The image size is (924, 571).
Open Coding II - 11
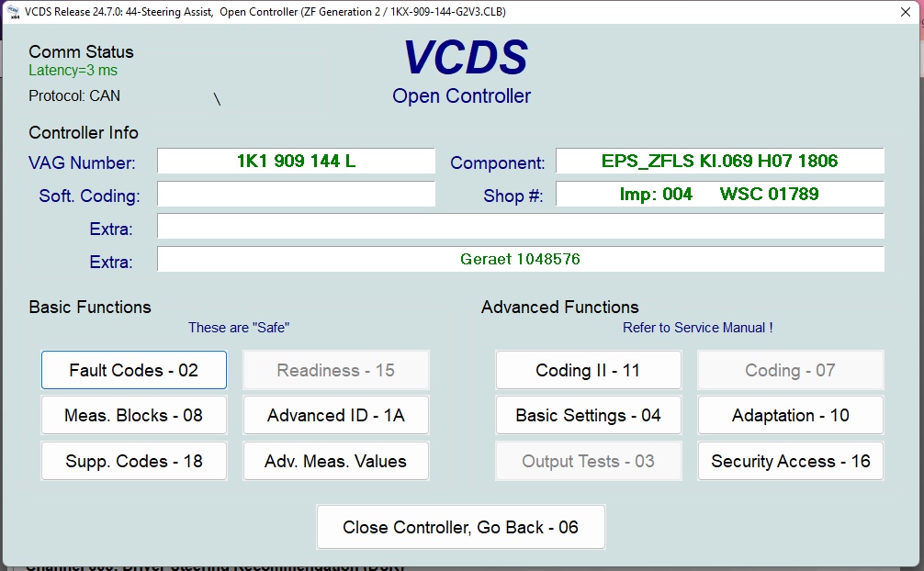589,370
